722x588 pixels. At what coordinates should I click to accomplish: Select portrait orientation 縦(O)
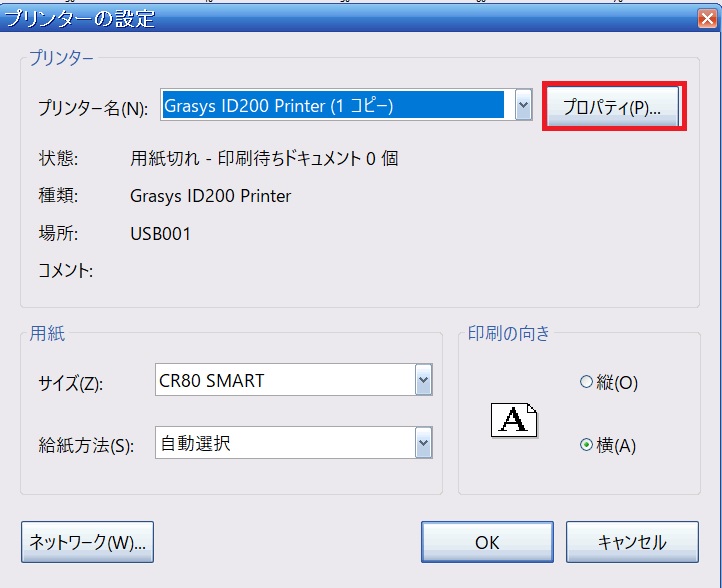click(609, 382)
